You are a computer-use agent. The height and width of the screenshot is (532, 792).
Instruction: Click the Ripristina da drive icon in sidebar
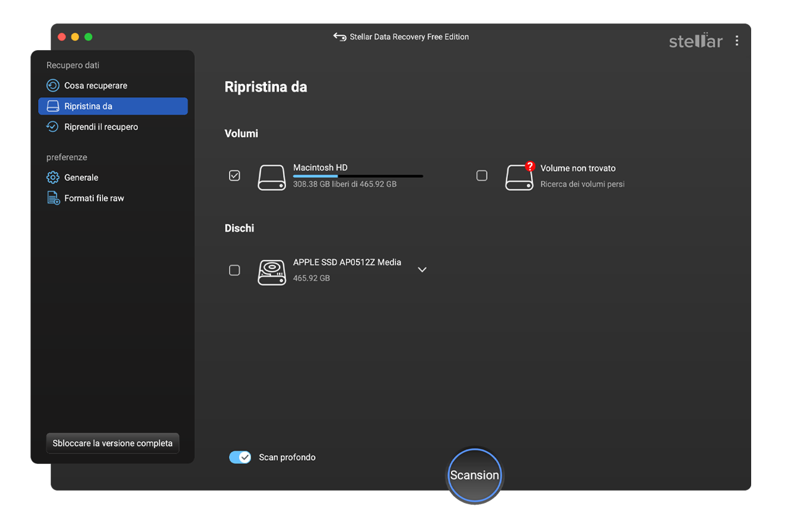(53, 106)
